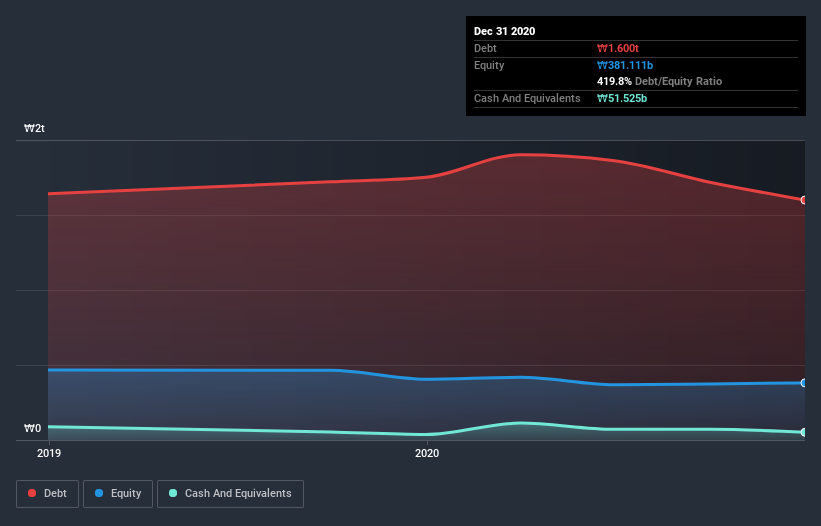
Task: Click Cash And Equivalents label in tooltip
Action: pos(527,98)
